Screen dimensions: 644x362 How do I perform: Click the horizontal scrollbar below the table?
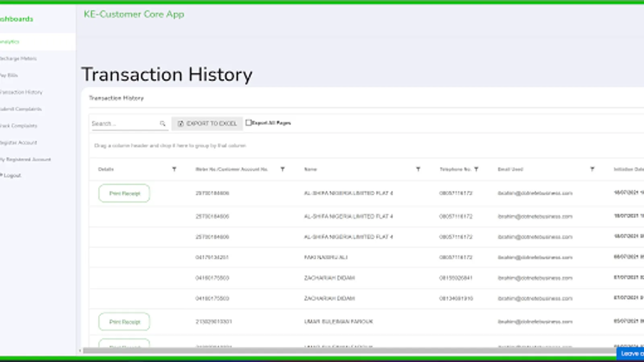click(x=349, y=351)
